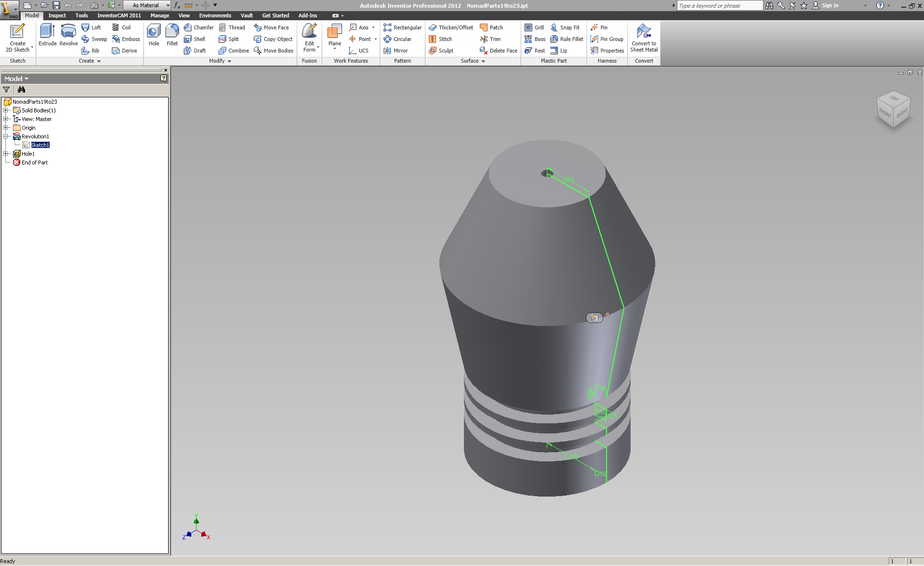Open Edit Form in Fusion
This screenshot has height=566, width=924.
[x=309, y=38]
